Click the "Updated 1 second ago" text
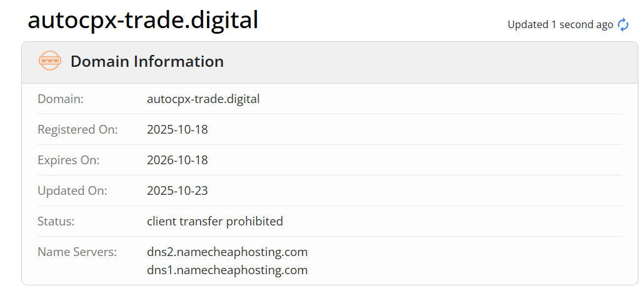Image resolution: width=644 pixels, height=296 pixels. [x=560, y=25]
